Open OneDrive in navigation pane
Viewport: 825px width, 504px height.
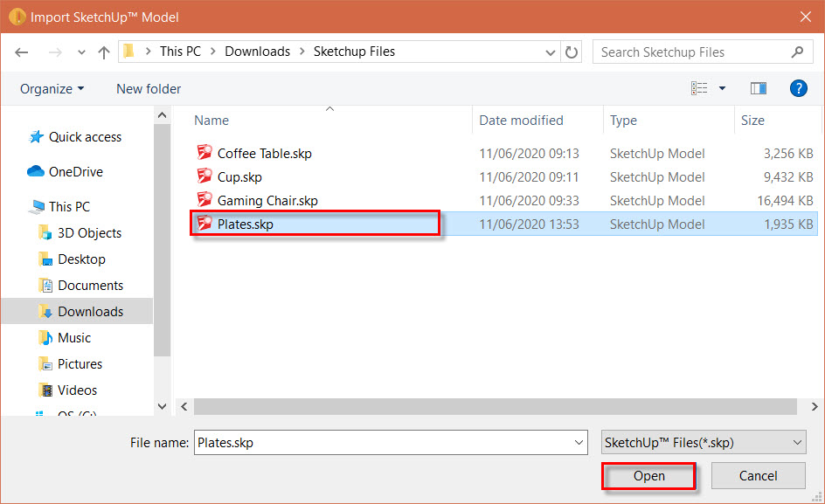[x=75, y=172]
